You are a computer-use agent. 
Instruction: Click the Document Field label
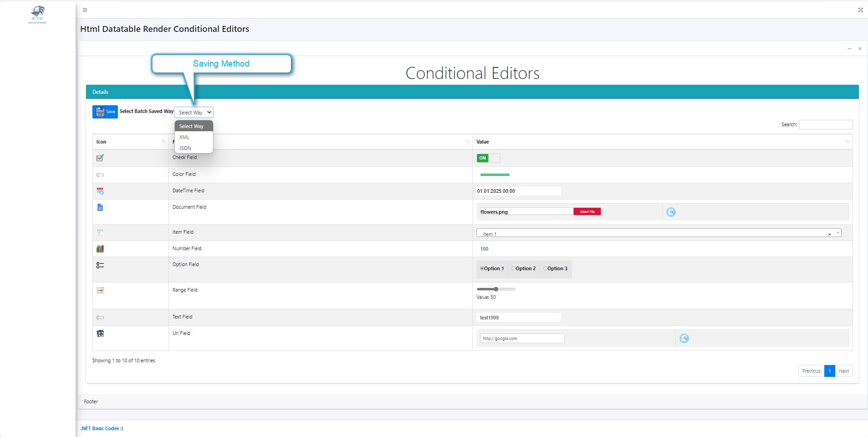(189, 207)
